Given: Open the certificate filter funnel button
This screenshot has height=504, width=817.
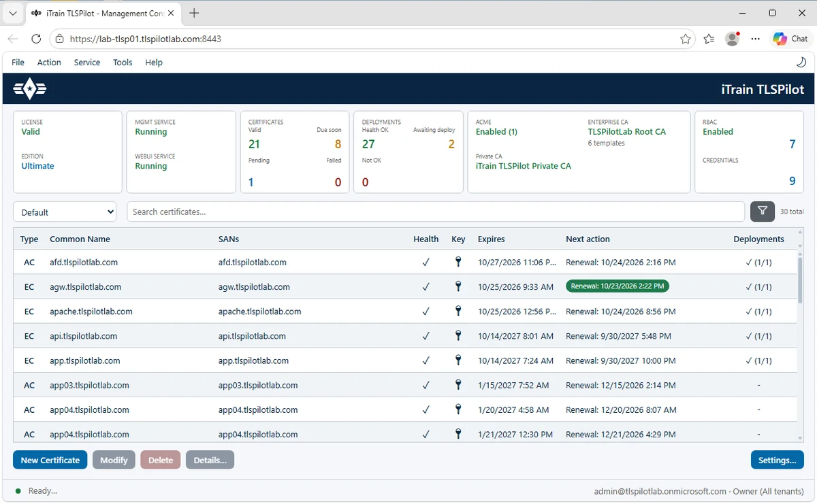Looking at the screenshot, I should click(763, 212).
